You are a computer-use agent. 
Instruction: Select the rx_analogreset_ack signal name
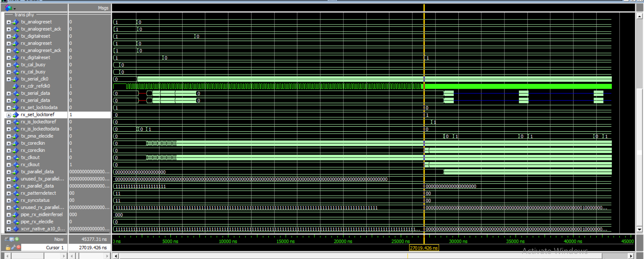41,50
